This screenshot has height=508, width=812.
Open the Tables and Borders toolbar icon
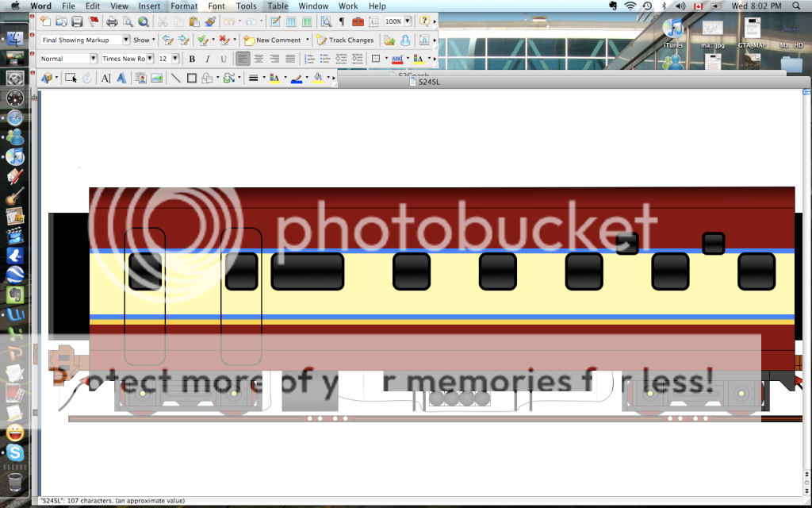coord(275,21)
